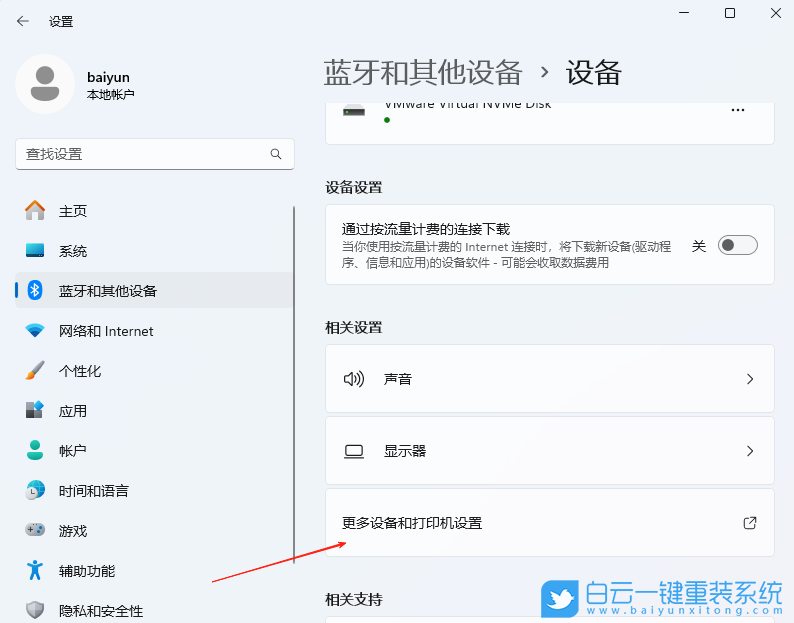794x623 pixels.
Task: Click the Personalization paintbrush icon
Action: tap(35, 370)
